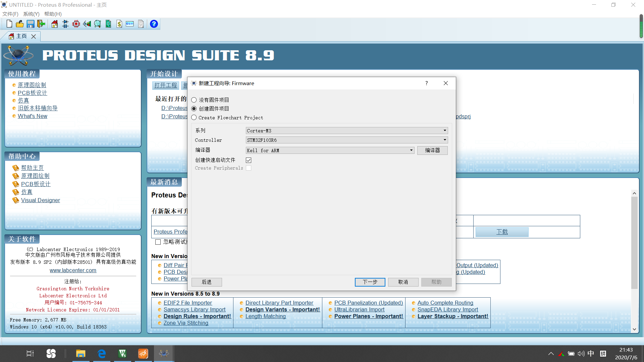Click the blue Help question mark icon
Image resolution: width=644 pixels, height=362 pixels.
[154, 24]
